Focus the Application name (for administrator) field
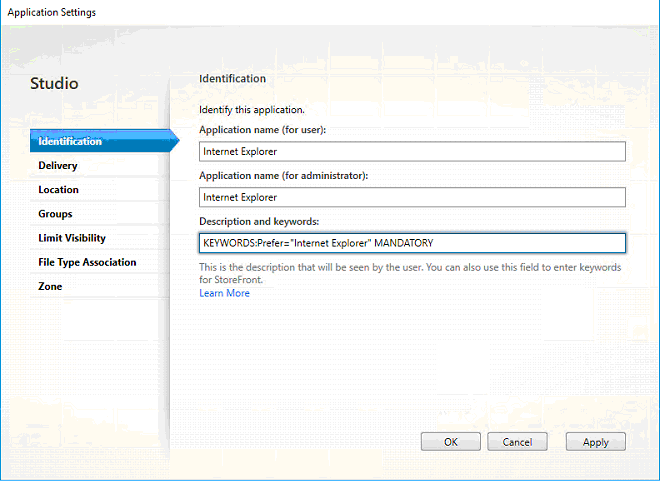 click(x=412, y=197)
